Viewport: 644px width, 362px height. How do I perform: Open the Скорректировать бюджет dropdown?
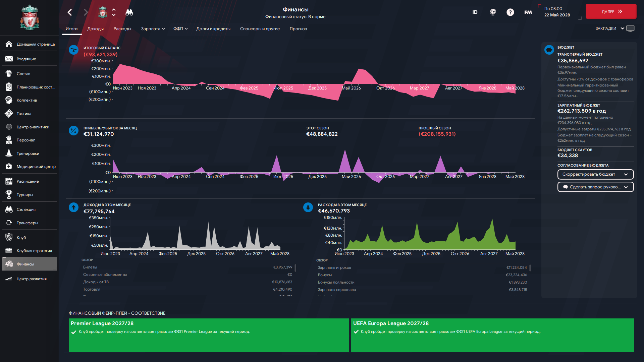[x=595, y=174]
